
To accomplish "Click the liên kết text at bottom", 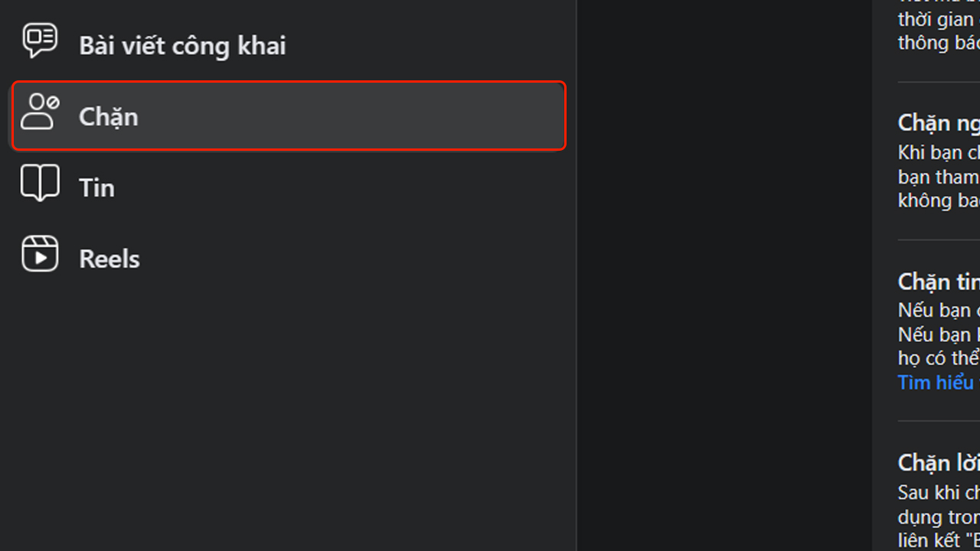I will click(939, 540).
